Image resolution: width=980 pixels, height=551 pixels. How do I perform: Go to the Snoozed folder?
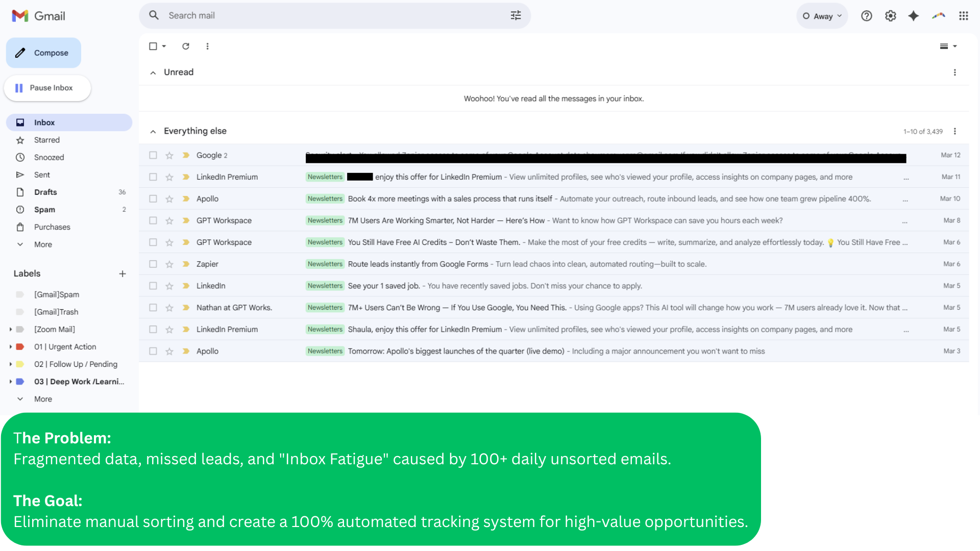(49, 158)
